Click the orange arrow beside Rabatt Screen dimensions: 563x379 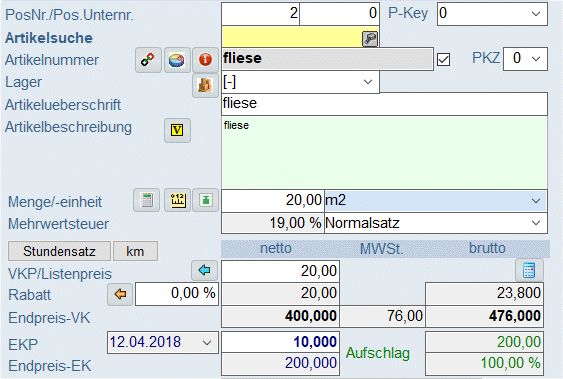120,294
